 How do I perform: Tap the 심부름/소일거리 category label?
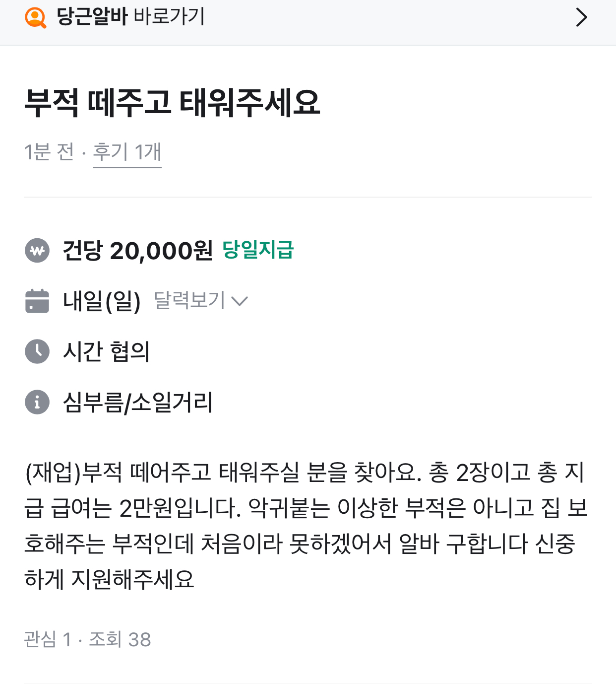138,402
